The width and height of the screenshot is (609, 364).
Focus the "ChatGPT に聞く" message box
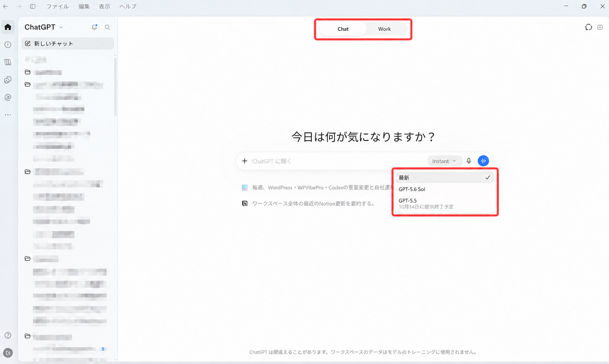point(338,161)
